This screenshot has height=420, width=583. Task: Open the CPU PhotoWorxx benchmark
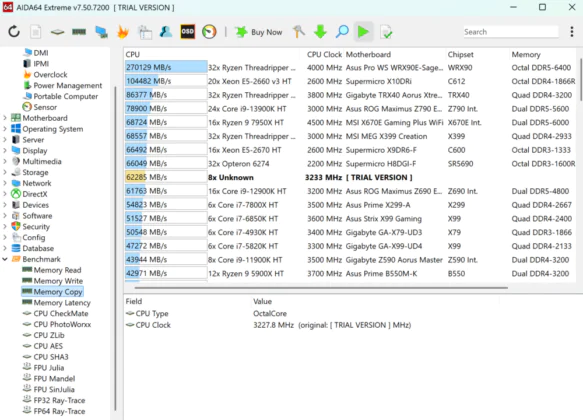57,324
